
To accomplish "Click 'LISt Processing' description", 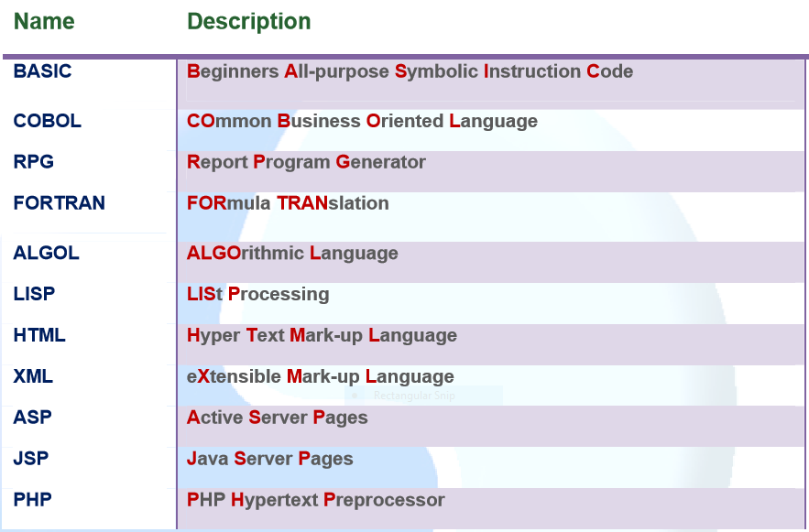I will [257, 294].
